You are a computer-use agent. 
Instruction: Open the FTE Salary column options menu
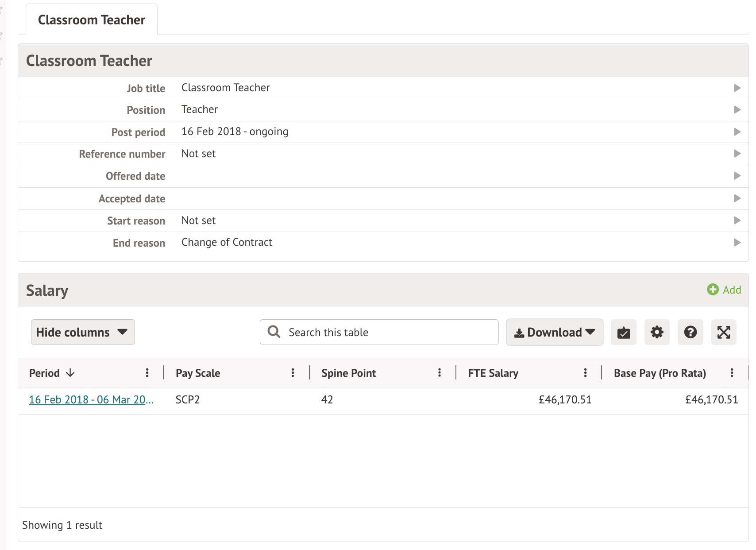(585, 373)
